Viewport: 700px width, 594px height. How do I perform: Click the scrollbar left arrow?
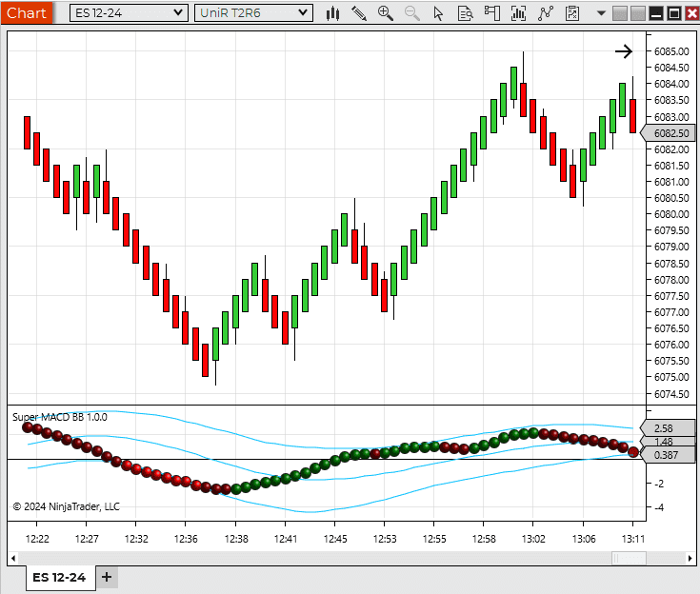pyautogui.click(x=12, y=558)
